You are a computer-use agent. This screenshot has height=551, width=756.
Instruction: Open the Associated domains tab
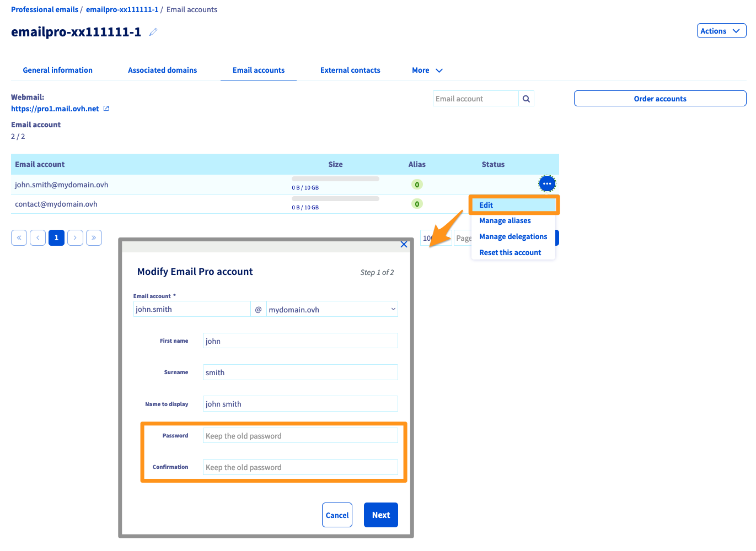click(162, 71)
